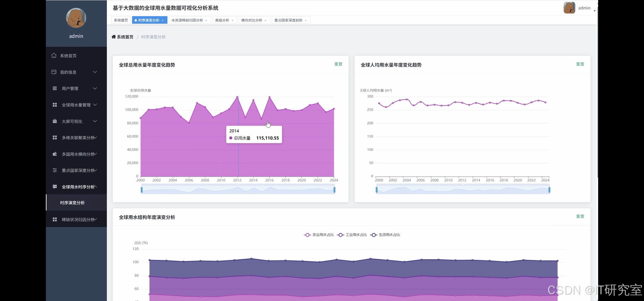The height and width of the screenshot is (301, 644).
Task: Click the 我的信息 card icon
Action: click(x=54, y=72)
